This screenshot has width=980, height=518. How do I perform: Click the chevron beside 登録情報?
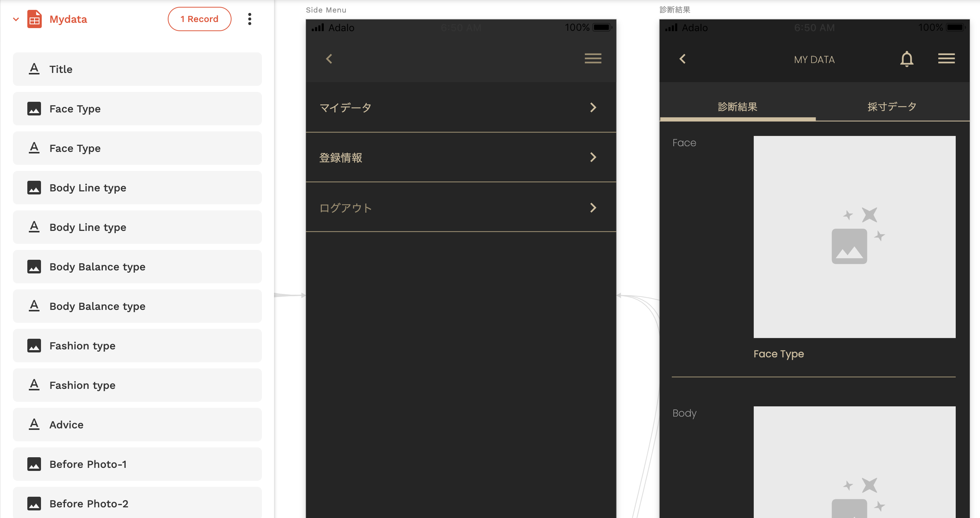(x=593, y=157)
